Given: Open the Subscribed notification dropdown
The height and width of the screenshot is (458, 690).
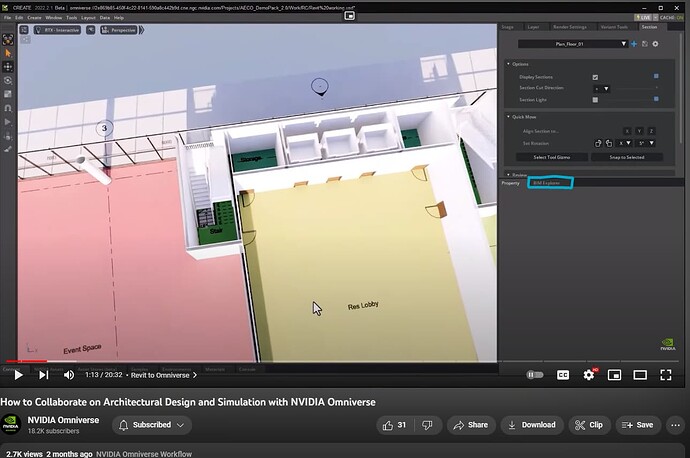Looking at the screenshot, I should [x=151, y=425].
